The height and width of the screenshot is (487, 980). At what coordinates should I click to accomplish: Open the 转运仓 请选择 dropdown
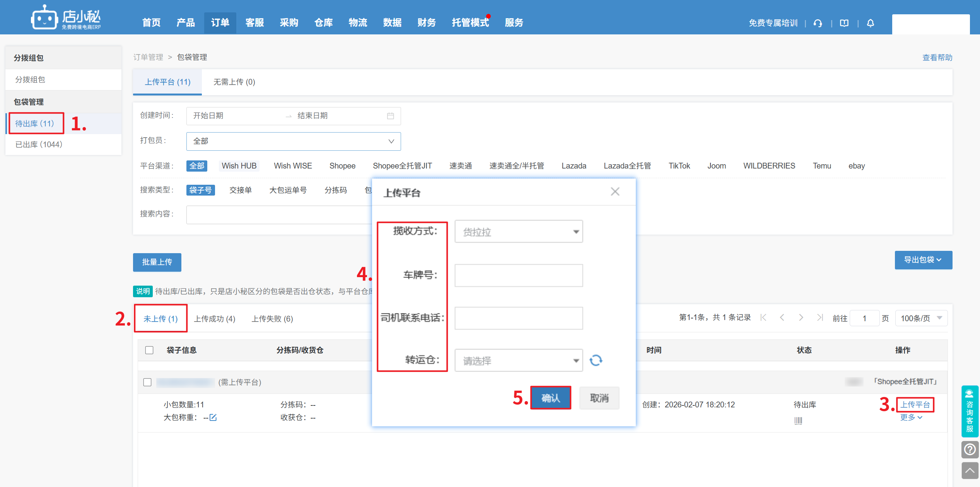[x=518, y=361]
